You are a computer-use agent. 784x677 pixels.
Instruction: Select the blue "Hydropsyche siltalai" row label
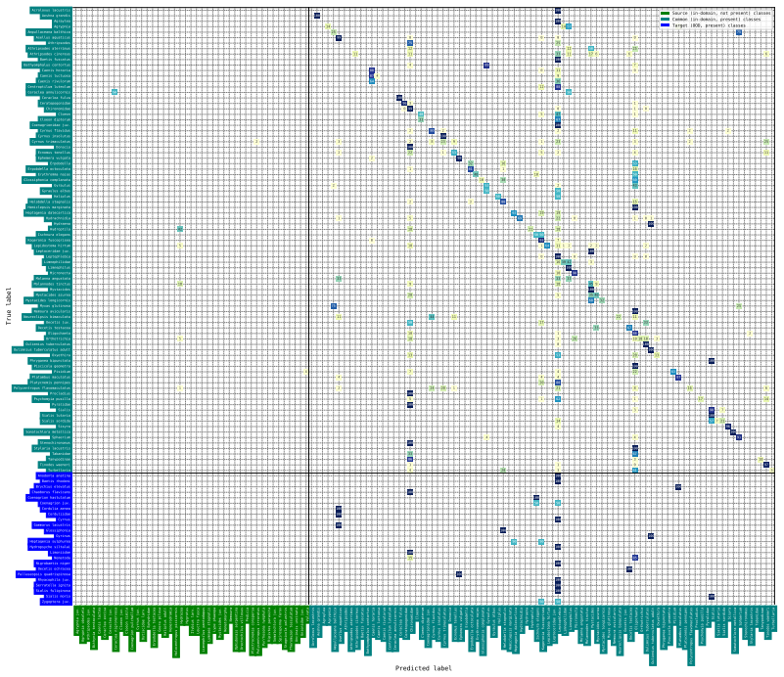coord(50,547)
